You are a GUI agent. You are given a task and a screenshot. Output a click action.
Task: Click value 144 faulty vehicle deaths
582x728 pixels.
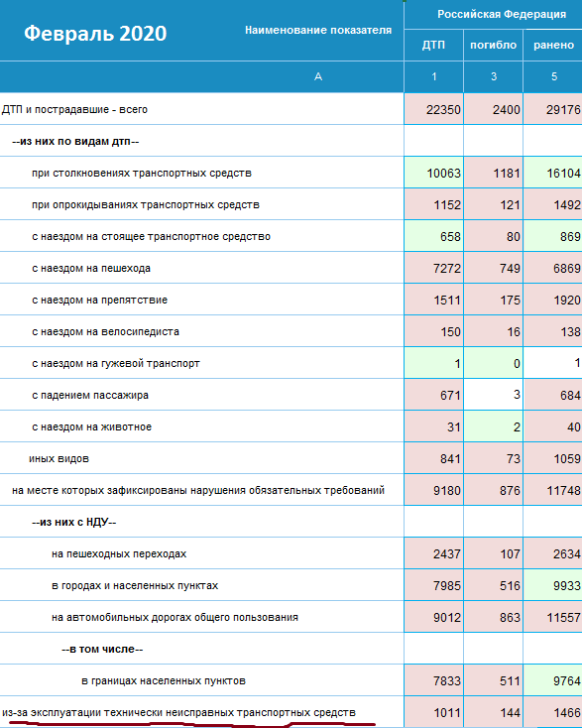tap(510, 713)
